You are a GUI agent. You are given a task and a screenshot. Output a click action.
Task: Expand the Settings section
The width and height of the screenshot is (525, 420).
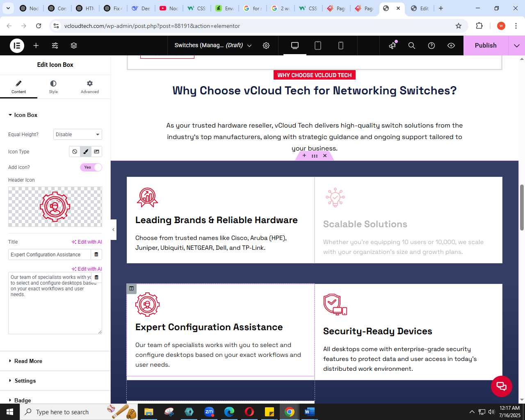point(22,381)
